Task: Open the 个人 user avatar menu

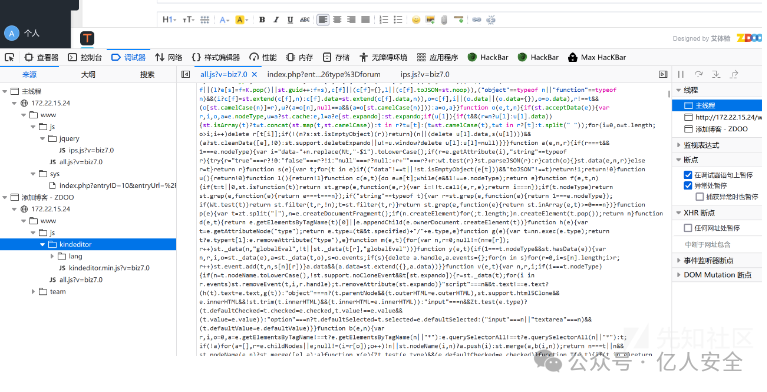Action: tap(21, 33)
